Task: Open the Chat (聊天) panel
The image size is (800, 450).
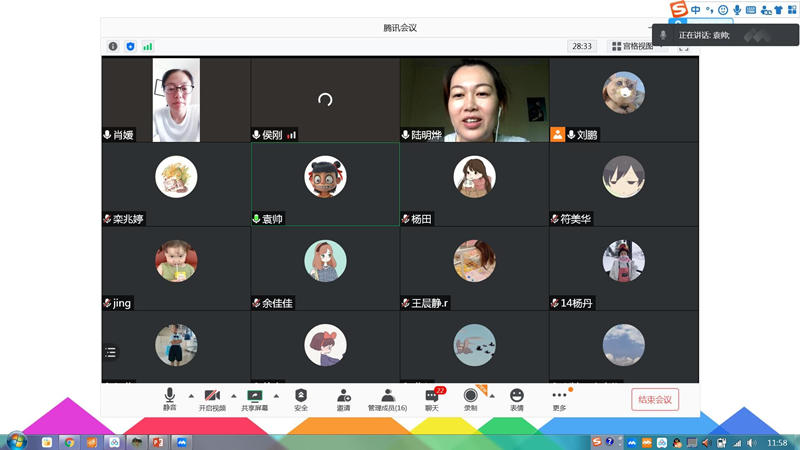Action: click(x=432, y=399)
